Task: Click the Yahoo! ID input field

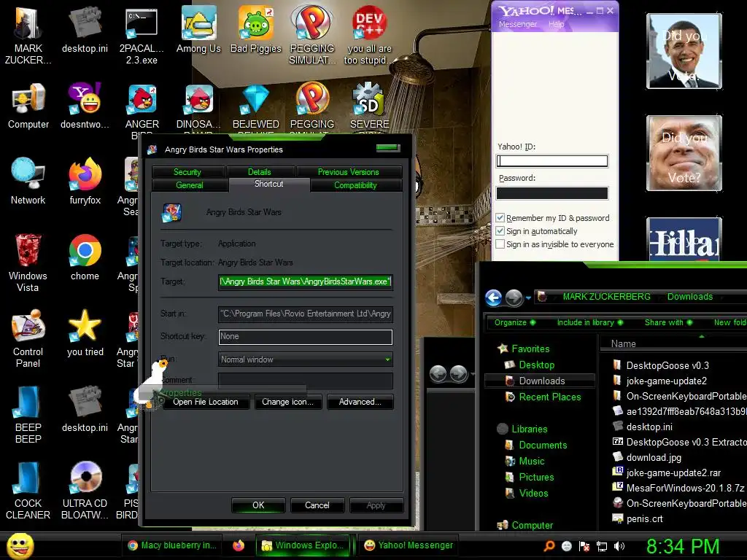Action: click(x=552, y=161)
